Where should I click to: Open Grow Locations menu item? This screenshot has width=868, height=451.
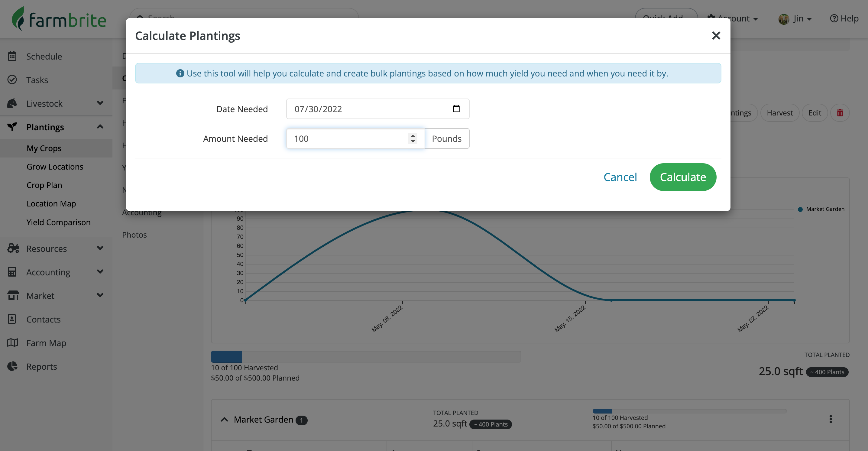click(x=55, y=167)
